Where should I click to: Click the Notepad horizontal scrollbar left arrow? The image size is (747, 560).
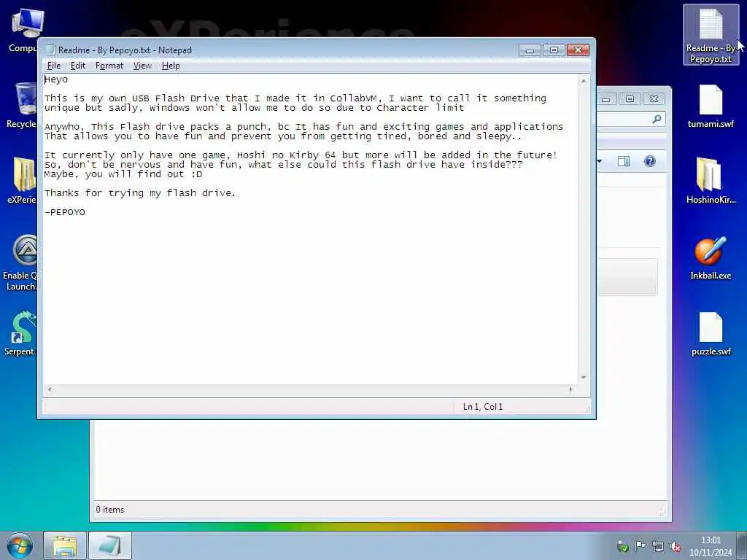pyautogui.click(x=49, y=389)
